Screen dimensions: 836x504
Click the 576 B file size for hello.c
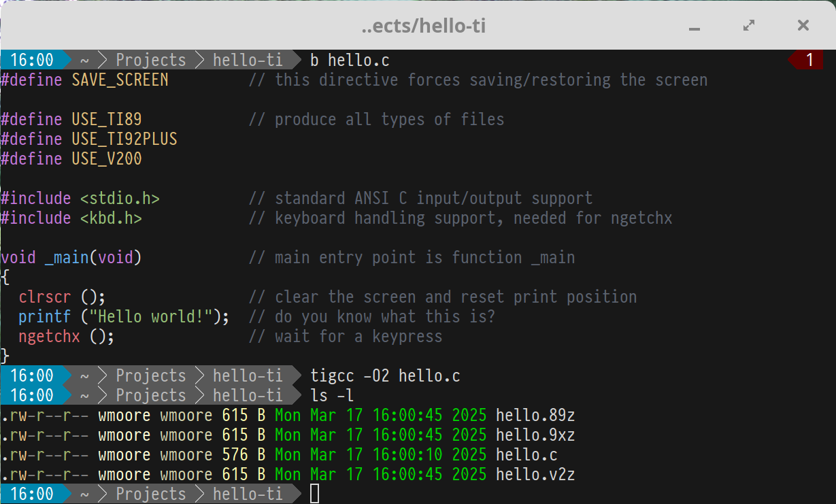[x=244, y=454]
